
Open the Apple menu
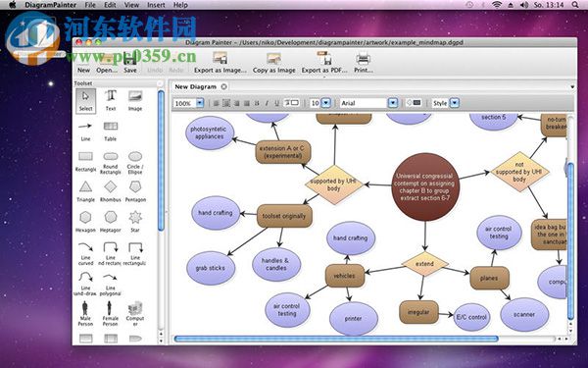13,5
